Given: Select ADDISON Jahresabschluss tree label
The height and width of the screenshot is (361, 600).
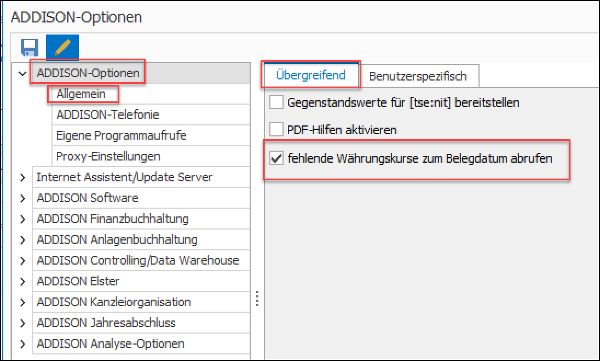Looking at the screenshot, I should coord(106,323).
